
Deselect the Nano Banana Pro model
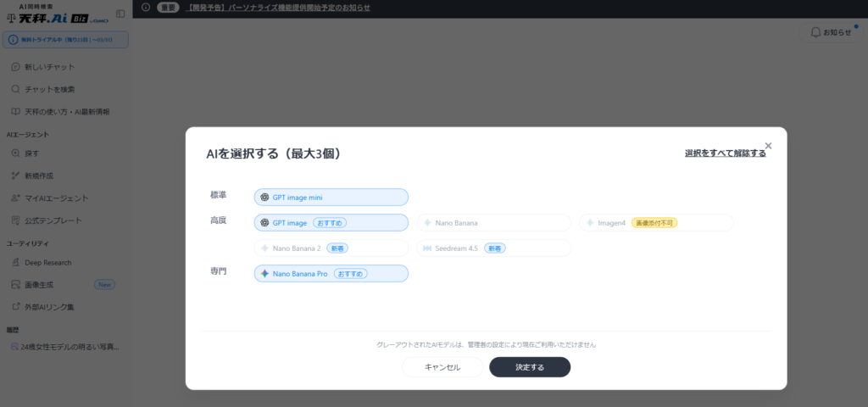tap(331, 274)
